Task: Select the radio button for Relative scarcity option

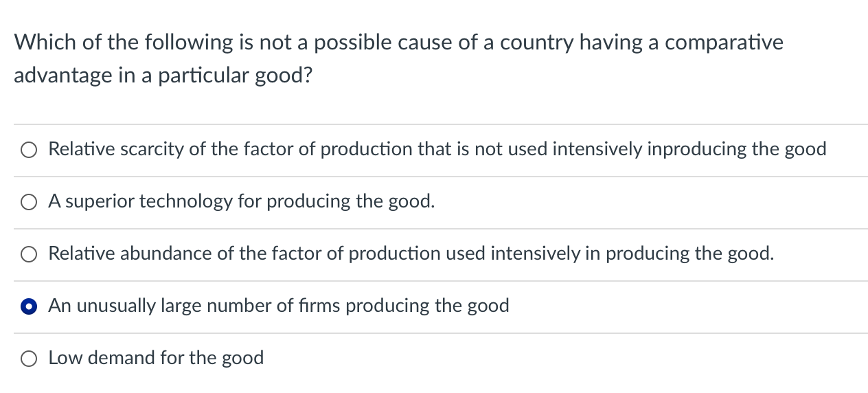Action: point(29,150)
